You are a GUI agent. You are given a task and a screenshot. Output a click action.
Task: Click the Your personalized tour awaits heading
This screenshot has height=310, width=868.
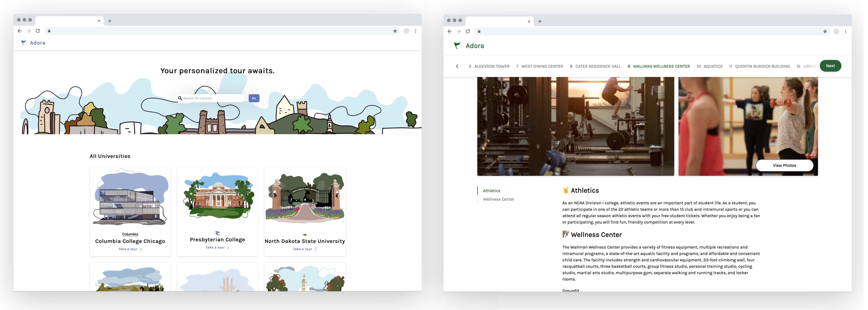[x=217, y=71]
